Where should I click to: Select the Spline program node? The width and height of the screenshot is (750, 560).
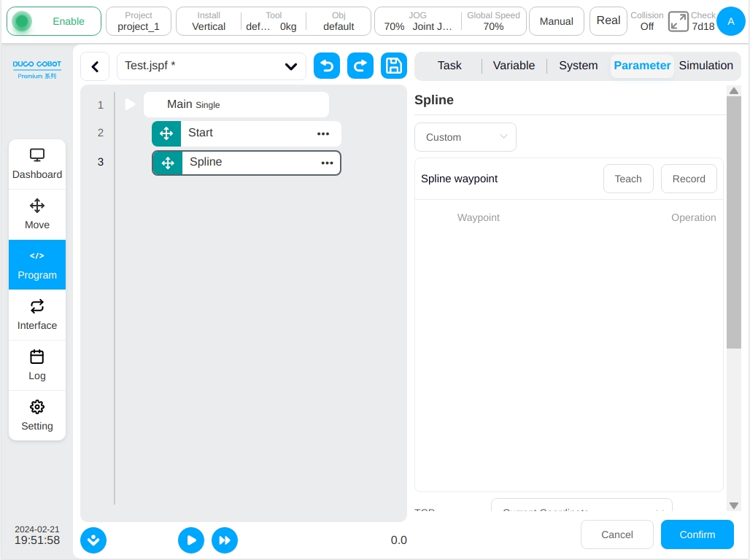[x=247, y=163]
